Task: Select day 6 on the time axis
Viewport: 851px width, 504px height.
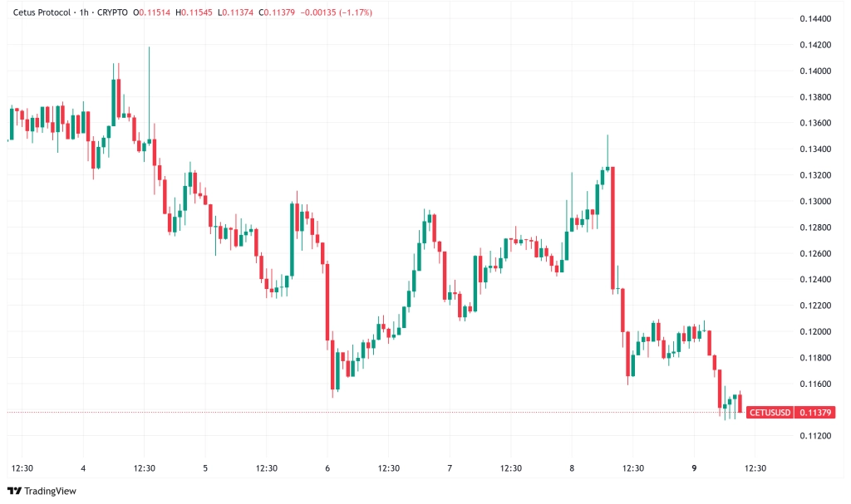Action: pyautogui.click(x=327, y=468)
